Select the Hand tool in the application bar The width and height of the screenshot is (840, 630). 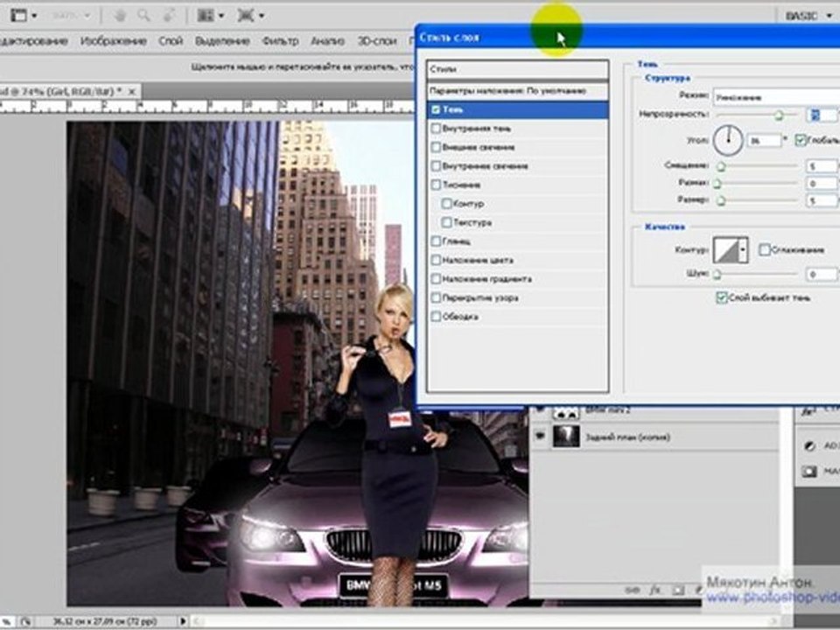click(x=120, y=16)
